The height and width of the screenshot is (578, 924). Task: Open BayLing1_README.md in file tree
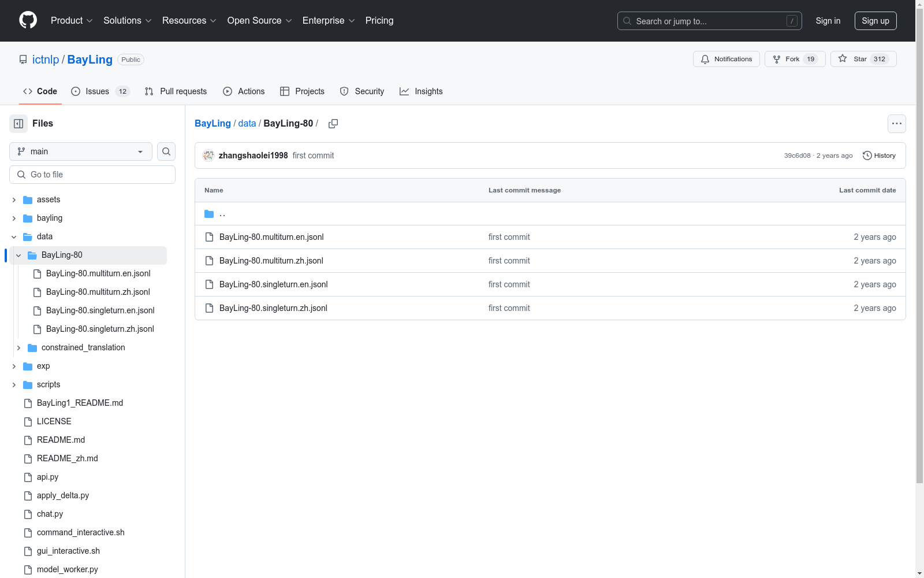pyautogui.click(x=80, y=403)
